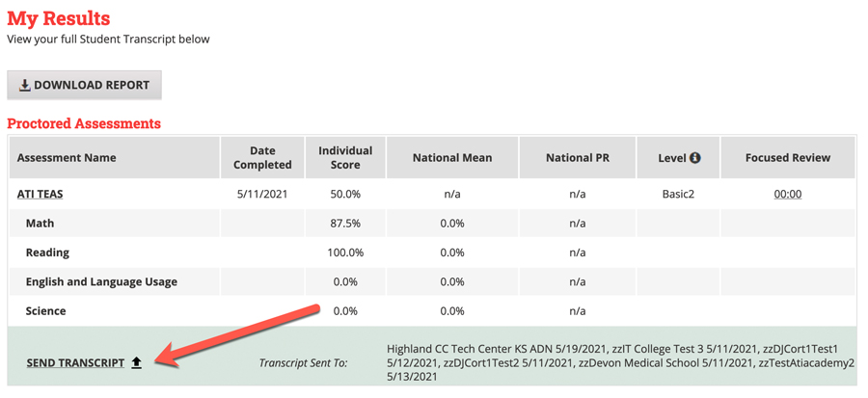Click the English and Language Usage row
The width and height of the screenshot is (868, 398).
pyautogui.click(x=101, y=282)
